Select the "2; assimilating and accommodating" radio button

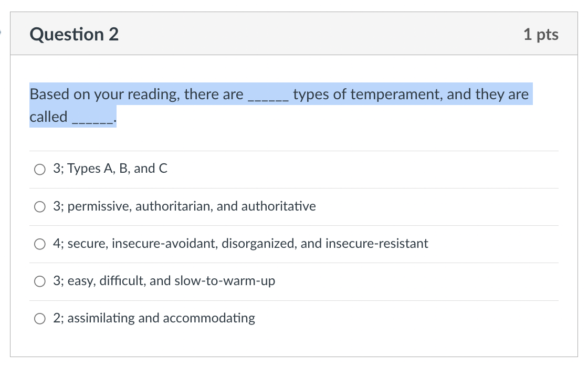pyautogui.click(x=39, y=318)
